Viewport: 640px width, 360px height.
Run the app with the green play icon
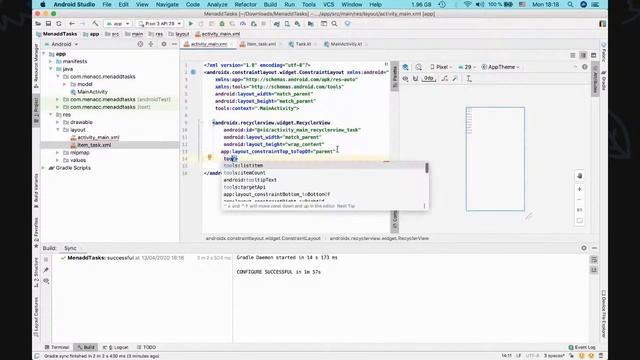pos(191,24)
